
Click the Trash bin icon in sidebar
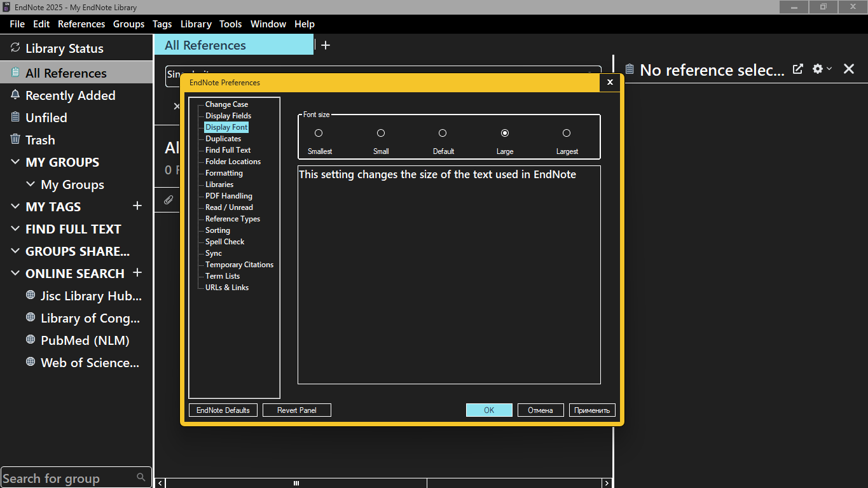(15, 139)
